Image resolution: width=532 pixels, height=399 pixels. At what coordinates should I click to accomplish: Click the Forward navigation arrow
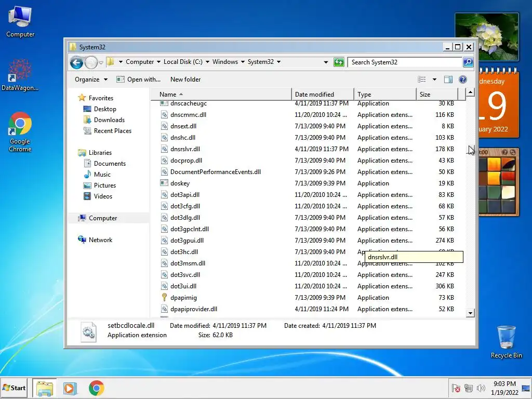pos(91,62)
